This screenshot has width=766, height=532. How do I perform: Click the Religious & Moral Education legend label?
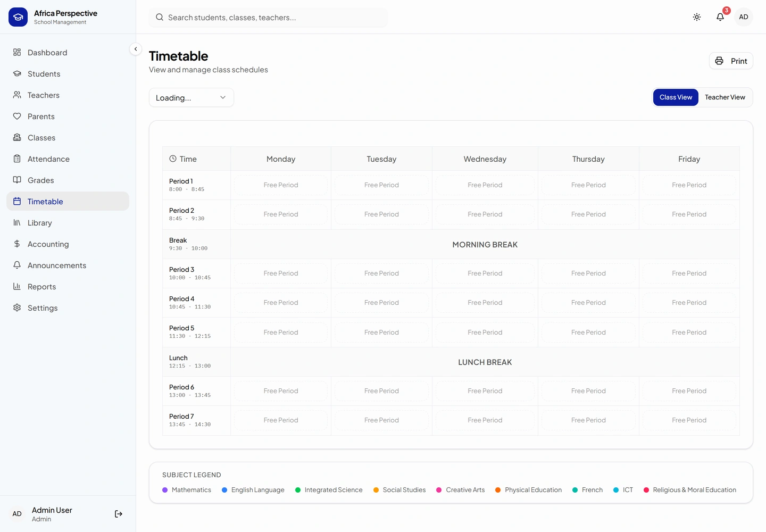point(695,490)
